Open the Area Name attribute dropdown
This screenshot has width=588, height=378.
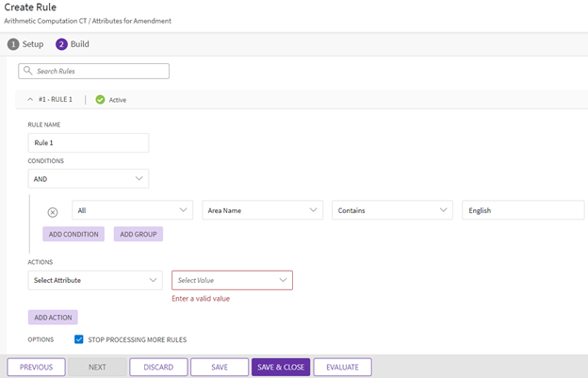point(262,211)
